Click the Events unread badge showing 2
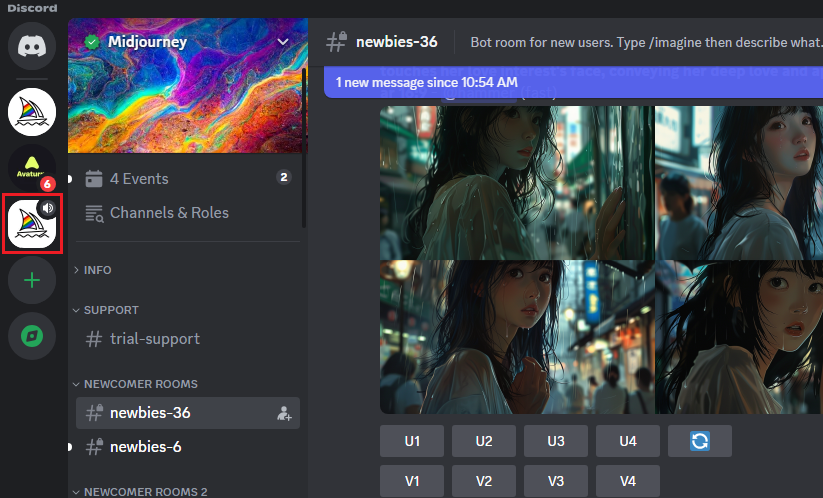 pos(284,177)
